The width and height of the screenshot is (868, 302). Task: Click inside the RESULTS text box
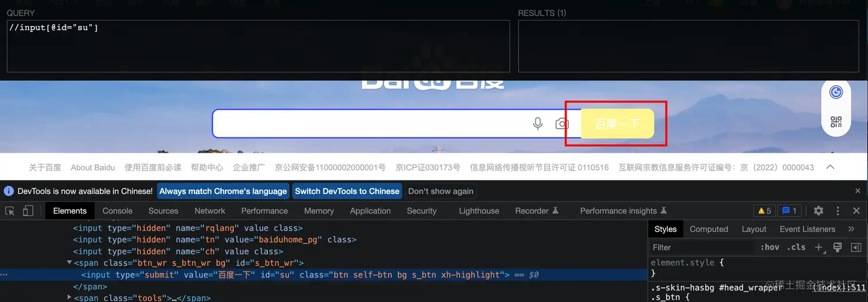689,47
